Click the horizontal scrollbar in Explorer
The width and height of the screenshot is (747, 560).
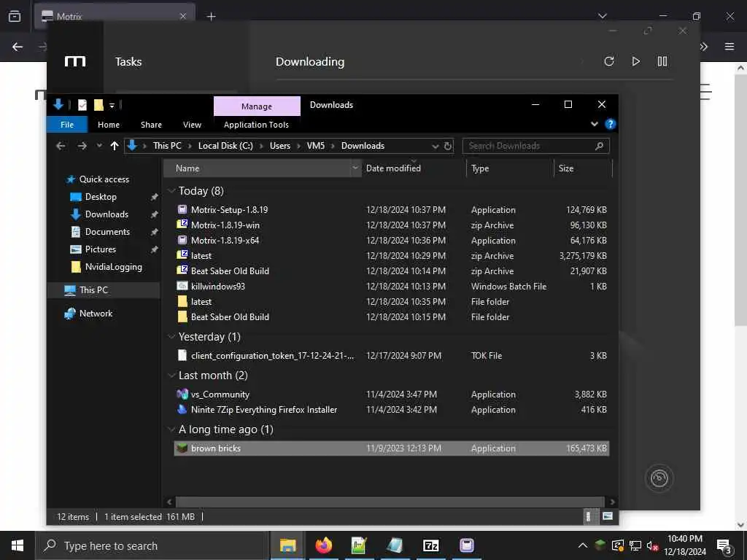pyautogui.click(x=390, y=502)
